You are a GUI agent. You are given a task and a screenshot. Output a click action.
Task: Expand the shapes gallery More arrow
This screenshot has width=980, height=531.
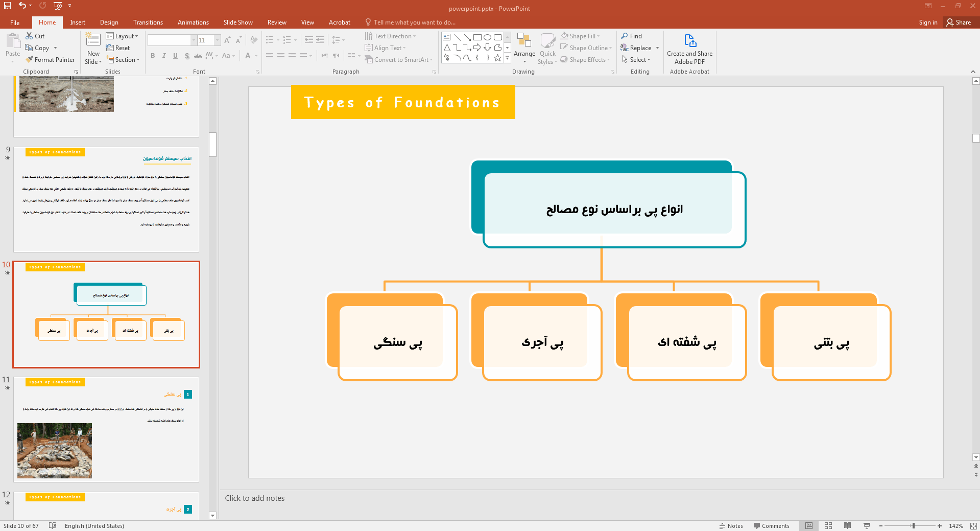507,58
